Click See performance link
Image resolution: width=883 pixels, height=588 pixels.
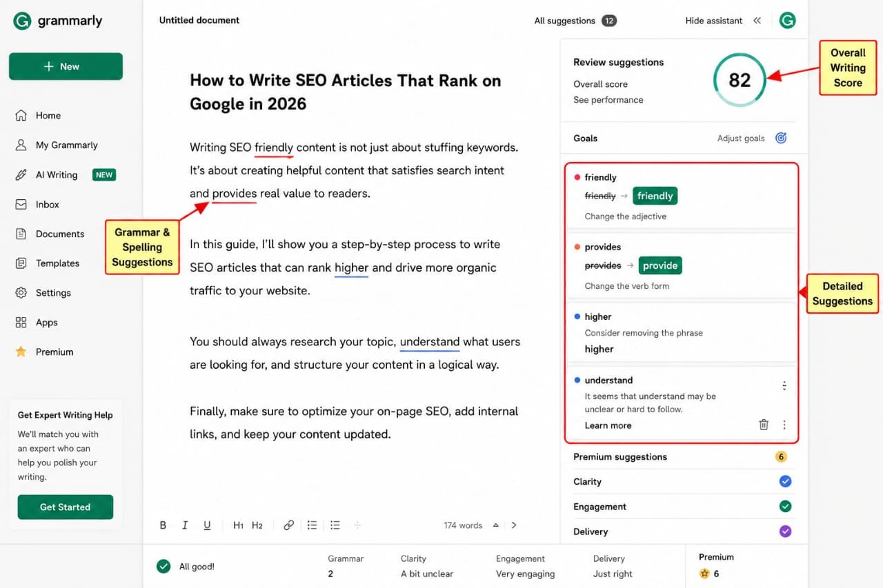click(608, 100)
